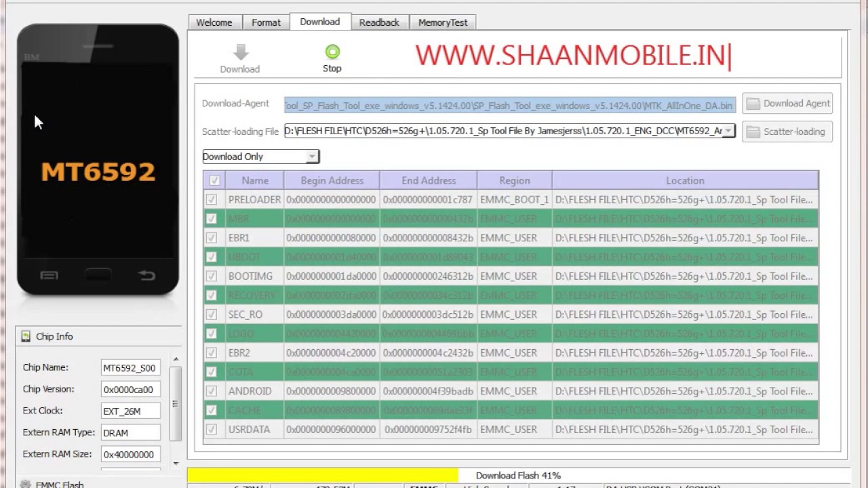
Task: Switch to the Welcome tab
Action: click(214, 22)
